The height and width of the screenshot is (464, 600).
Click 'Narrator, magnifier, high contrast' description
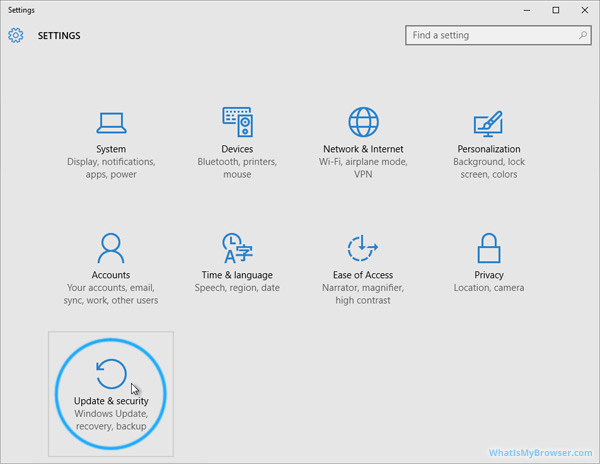point(363,294)
